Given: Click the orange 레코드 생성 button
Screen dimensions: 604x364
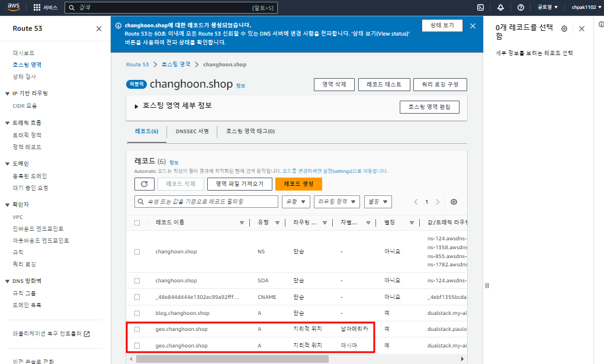Looking at the screenshot, I should click(298, 183).
